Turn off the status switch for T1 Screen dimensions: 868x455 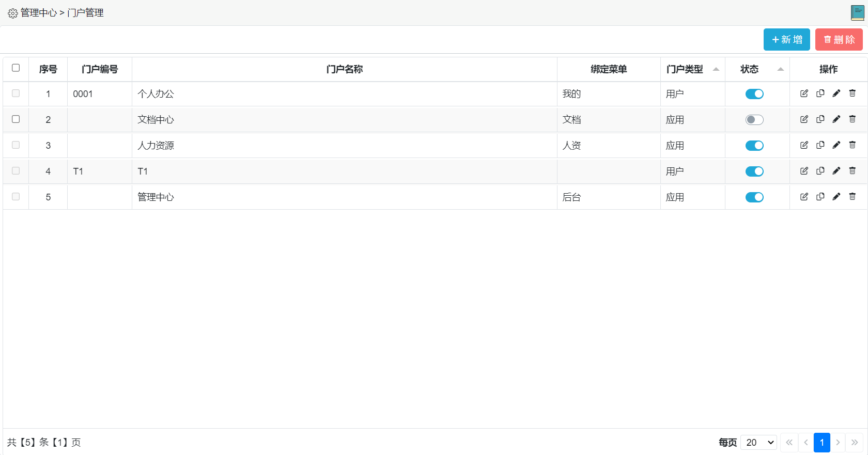coord(754,171)
